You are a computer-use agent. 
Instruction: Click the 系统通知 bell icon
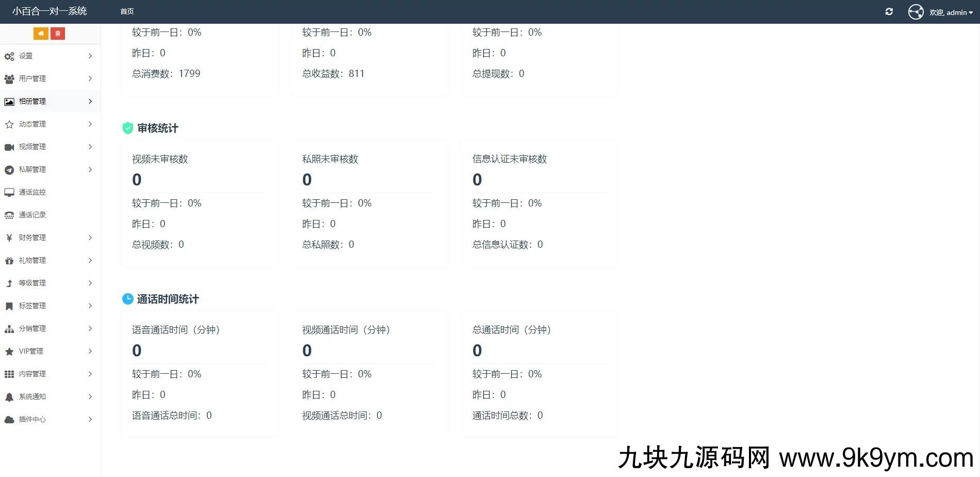tap(9, 397)
